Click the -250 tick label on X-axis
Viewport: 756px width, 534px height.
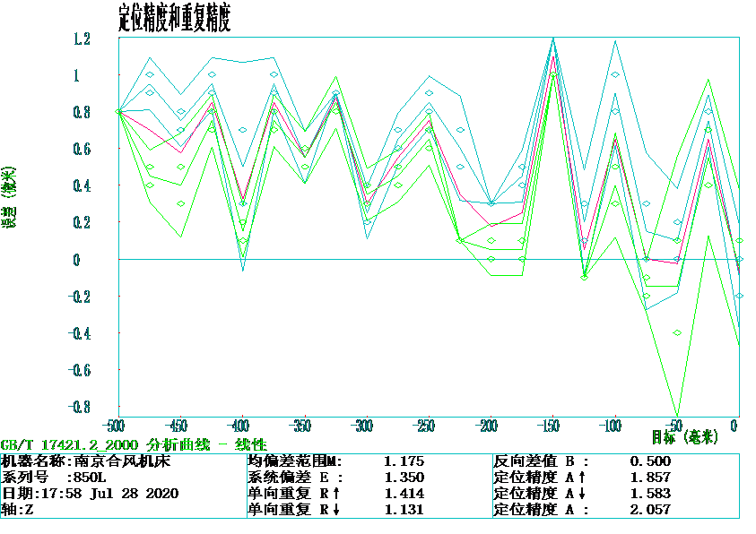click(425, 425)
